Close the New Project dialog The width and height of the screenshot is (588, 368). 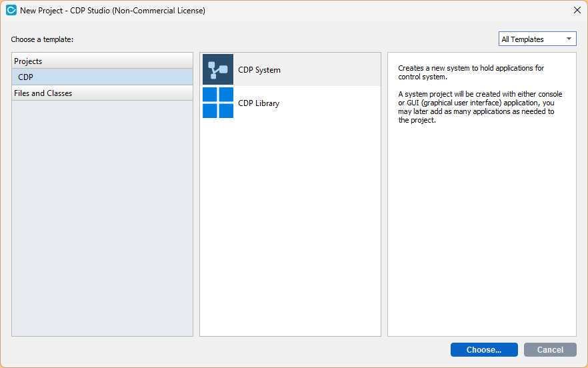577,10
